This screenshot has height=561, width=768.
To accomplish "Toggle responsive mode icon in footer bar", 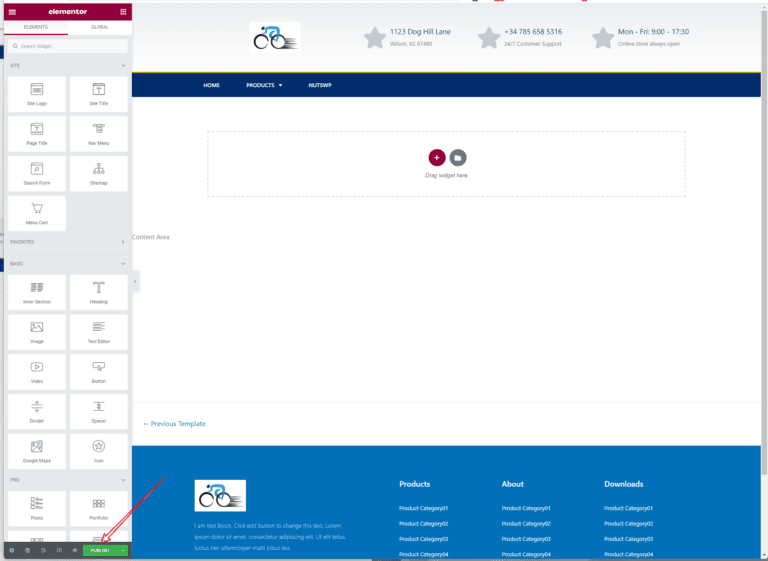I will [x=59, y=550].
